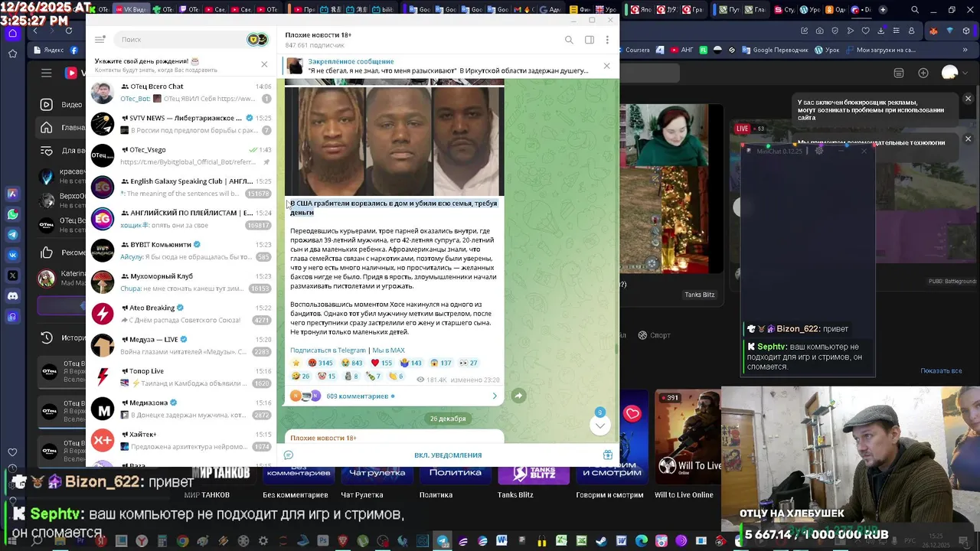Open Топор Live channel

[x=181, y=377]
